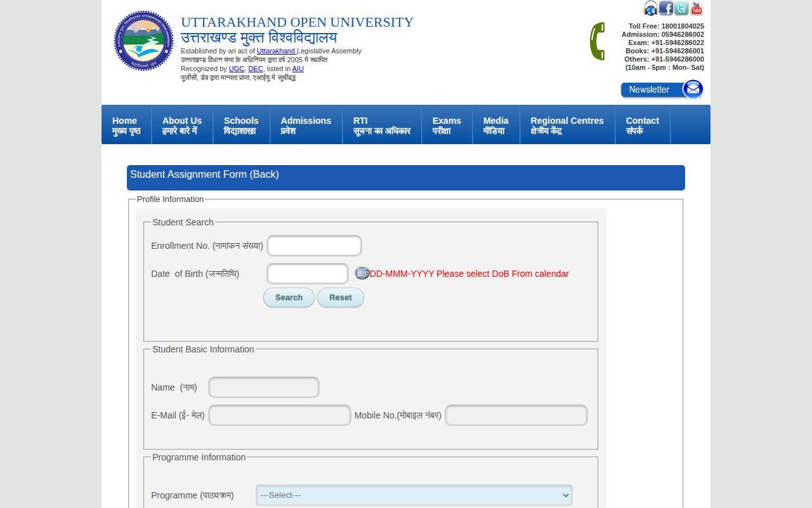Click the Newsletter button label

[649, 90]
